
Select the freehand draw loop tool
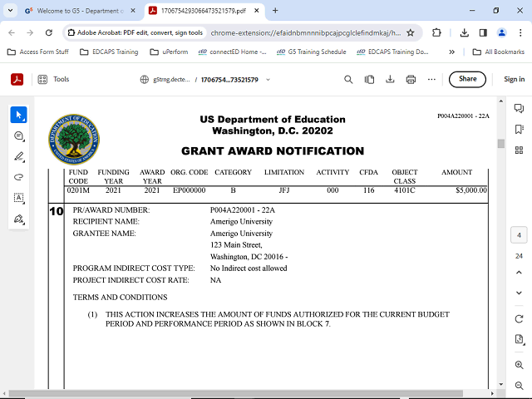pos(18,177)
